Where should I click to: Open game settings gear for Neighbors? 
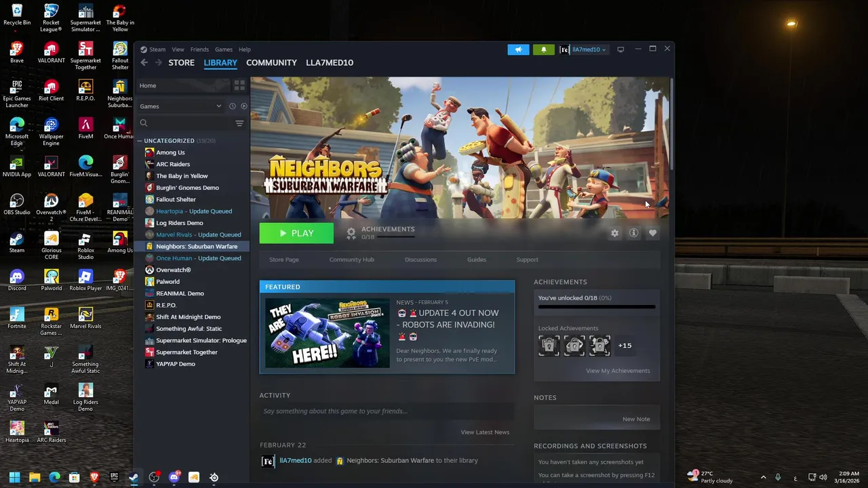click(x=614, y=233)
